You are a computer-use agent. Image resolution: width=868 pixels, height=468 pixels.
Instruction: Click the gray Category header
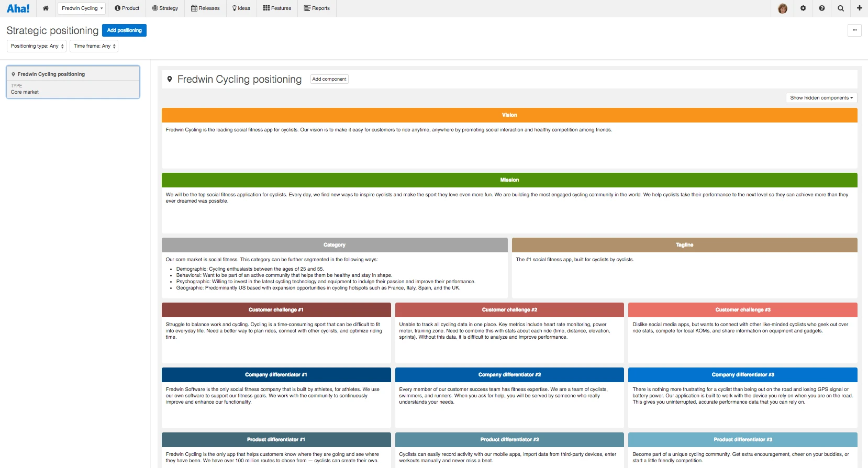[335, 245]
